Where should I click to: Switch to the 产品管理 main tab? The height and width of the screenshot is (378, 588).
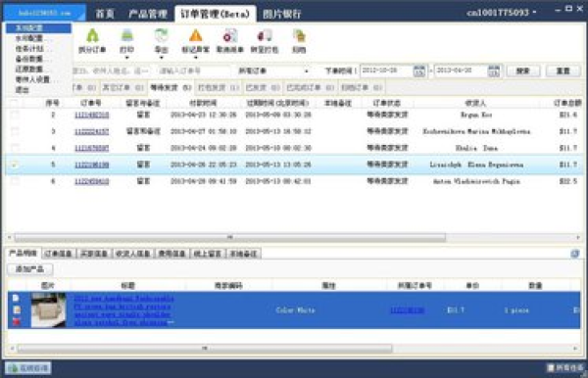147,14
